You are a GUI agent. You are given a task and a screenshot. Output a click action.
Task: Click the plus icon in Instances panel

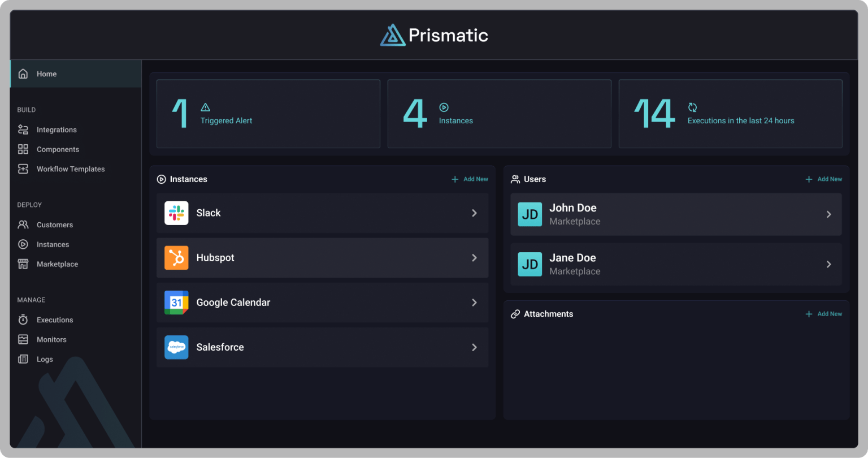point(455,179)
